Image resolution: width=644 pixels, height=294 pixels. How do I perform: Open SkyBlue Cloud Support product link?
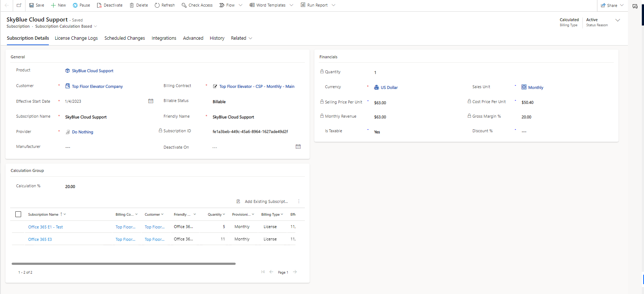(93, 71)
